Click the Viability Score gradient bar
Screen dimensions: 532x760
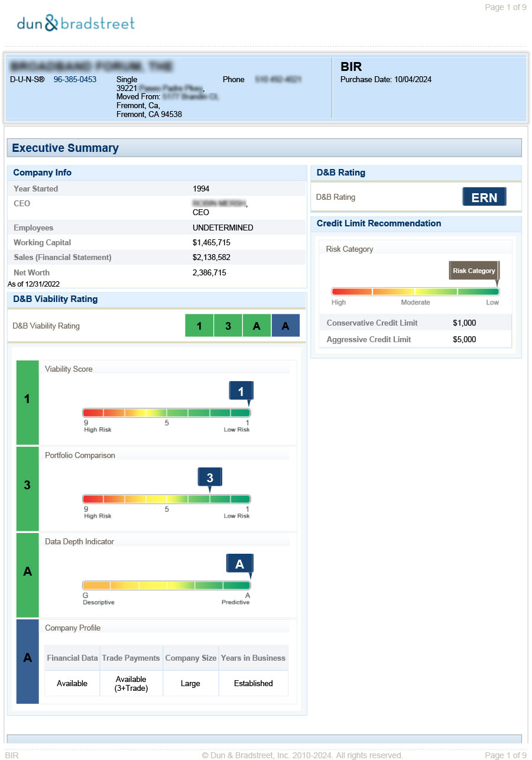(x=167, y=413)
